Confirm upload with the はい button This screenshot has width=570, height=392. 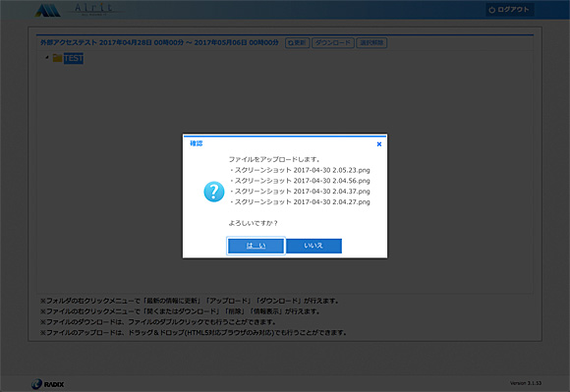pos(256,246)
